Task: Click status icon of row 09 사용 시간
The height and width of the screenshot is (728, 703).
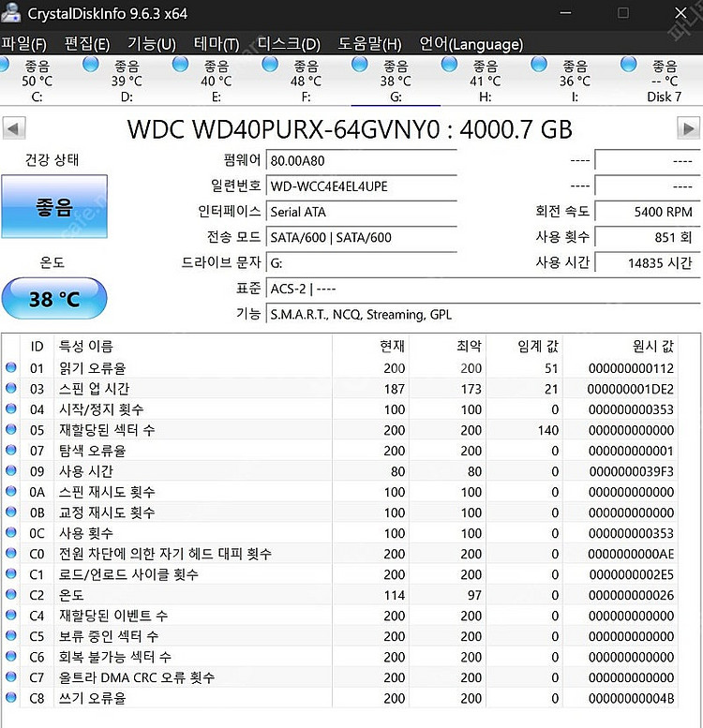Action: (x=11, y=470)
